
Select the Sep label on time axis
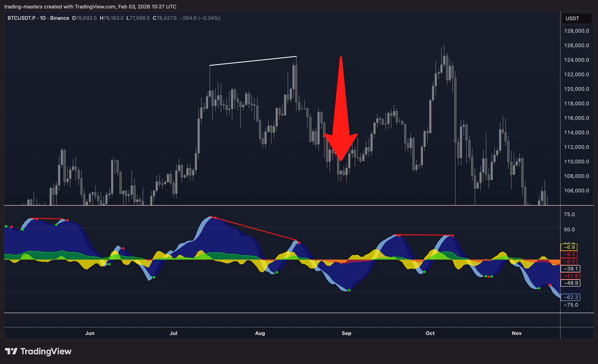tap(346, 333)
